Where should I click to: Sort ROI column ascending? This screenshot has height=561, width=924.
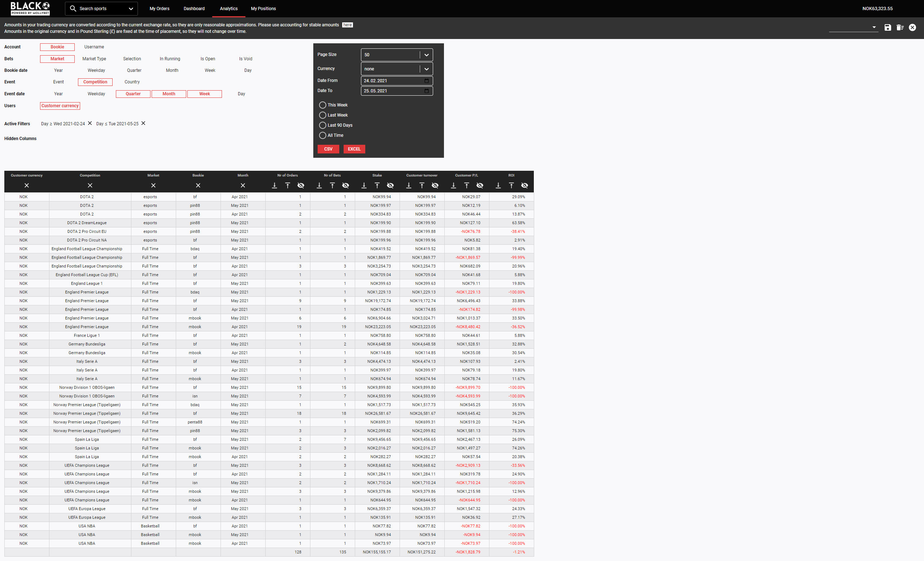pos(511,185)
